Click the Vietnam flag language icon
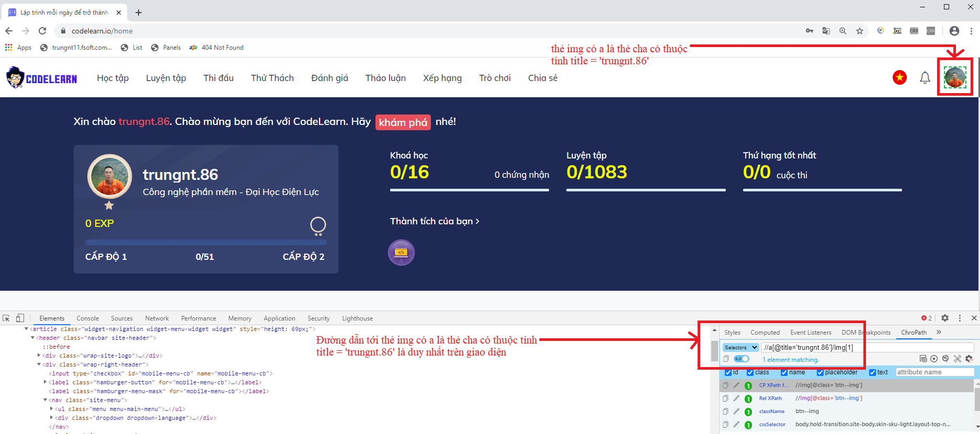980x434 pixels. [x=899, y=78]
